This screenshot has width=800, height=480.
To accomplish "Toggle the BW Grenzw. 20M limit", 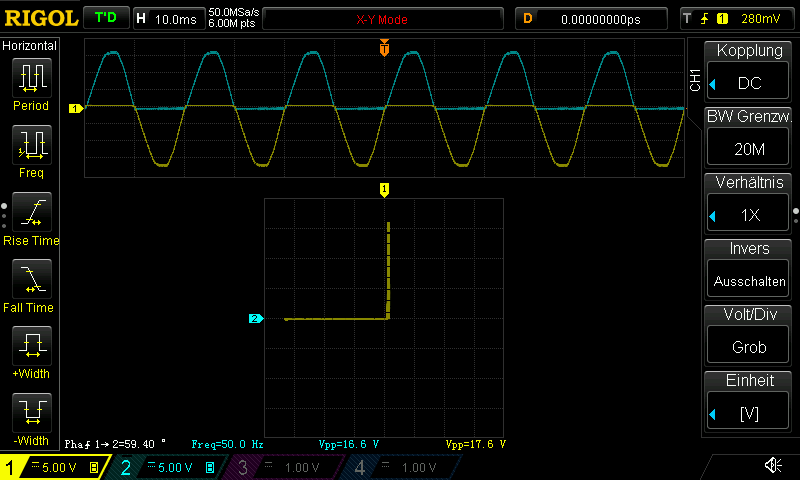I will pyautogui.click(x=749, y=139).
